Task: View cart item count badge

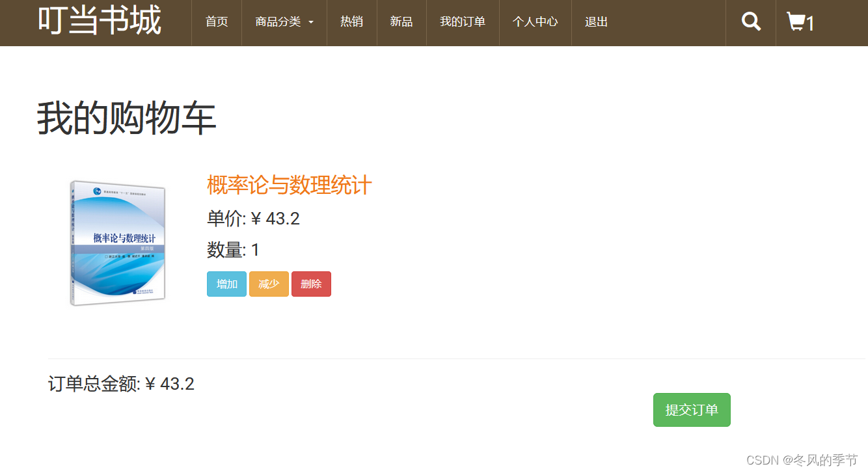Action: coord(811,23)
